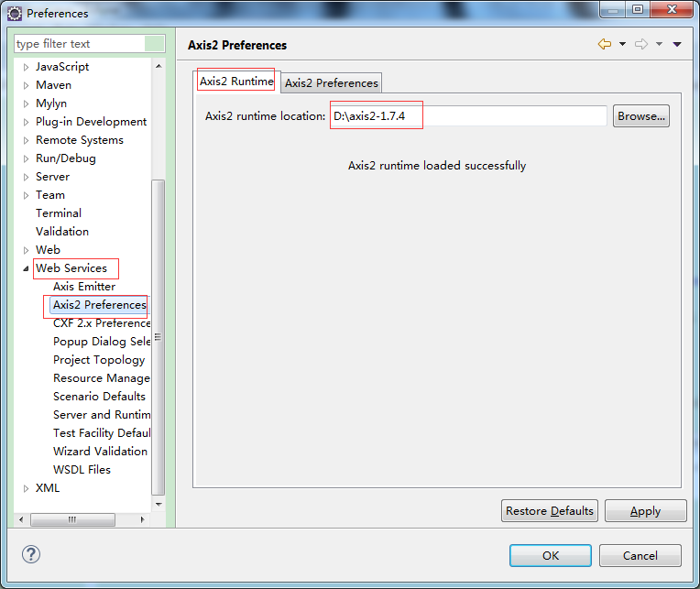This screenshot has width=700, height=589.
Task: Click the Cancel button
Action: [x=640, y=555]
